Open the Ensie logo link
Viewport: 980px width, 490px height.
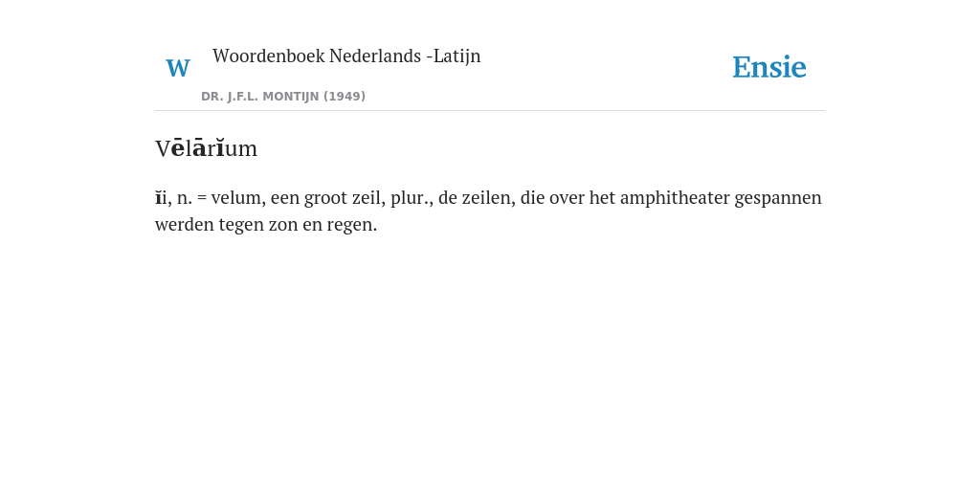(x=769, y=67)
